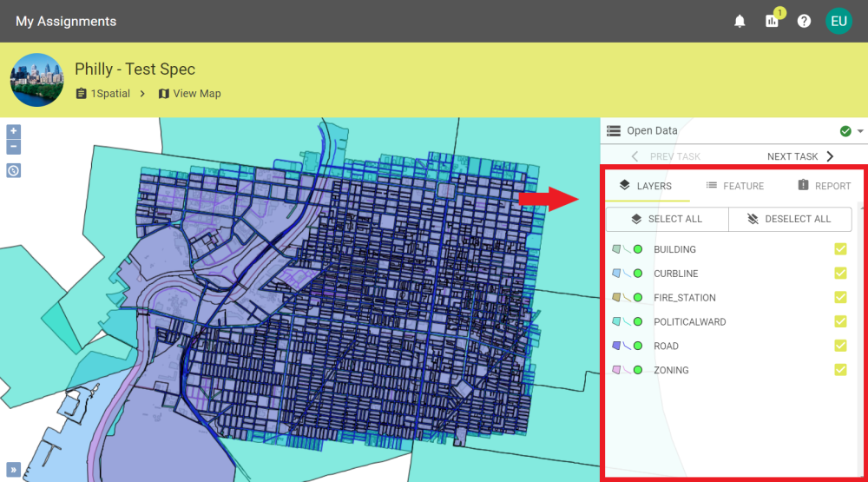Click the map zoom in plus button

(13, 132)
